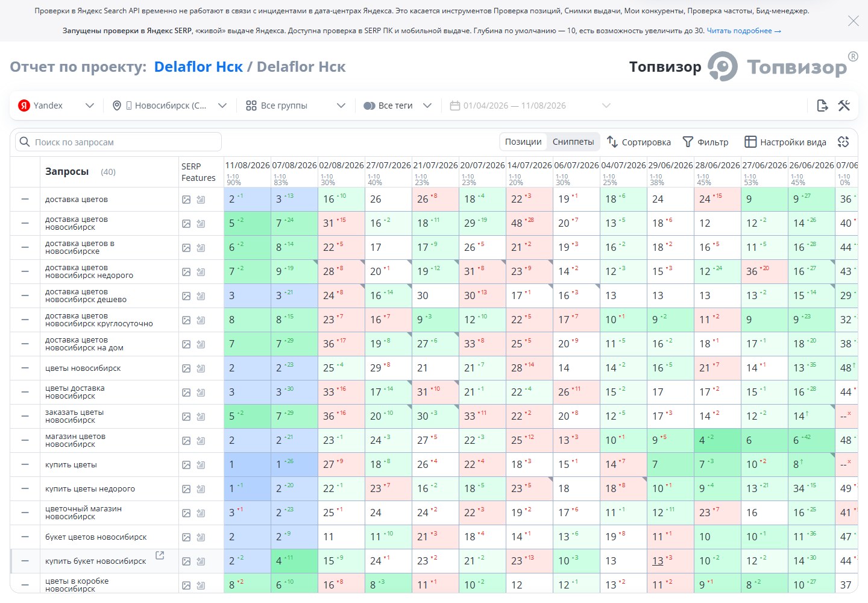Click the snippet SERP icon for "купить цветы"
Viewport: 868px width, 603px height.
tap(201, 465)
